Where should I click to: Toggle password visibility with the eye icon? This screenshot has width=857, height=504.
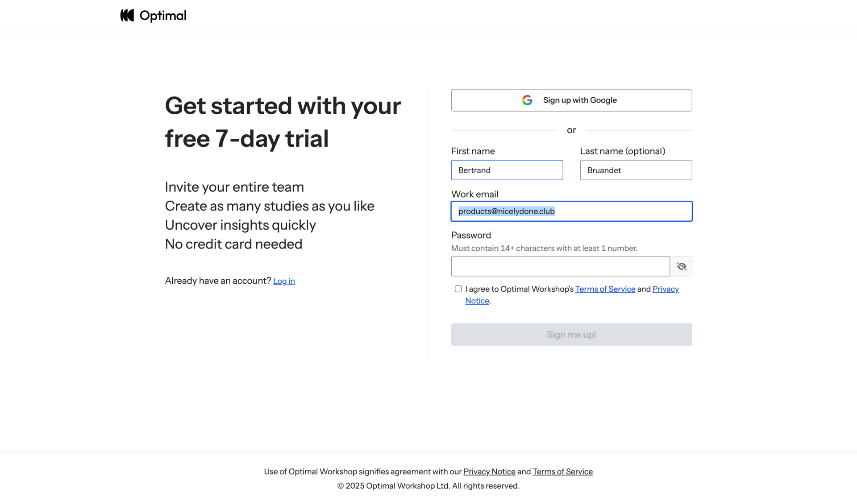coord(681,266)
